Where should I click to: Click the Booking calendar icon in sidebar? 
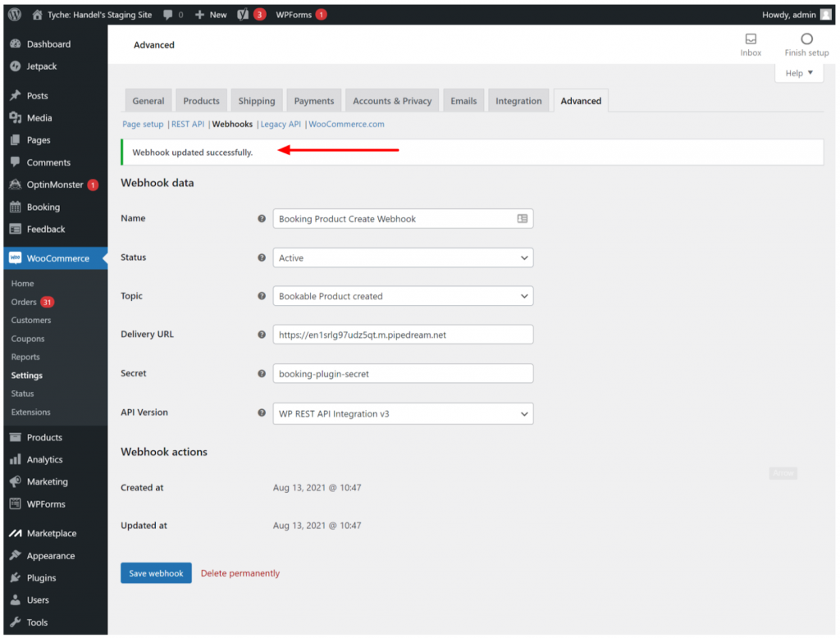tap(16, 207)
